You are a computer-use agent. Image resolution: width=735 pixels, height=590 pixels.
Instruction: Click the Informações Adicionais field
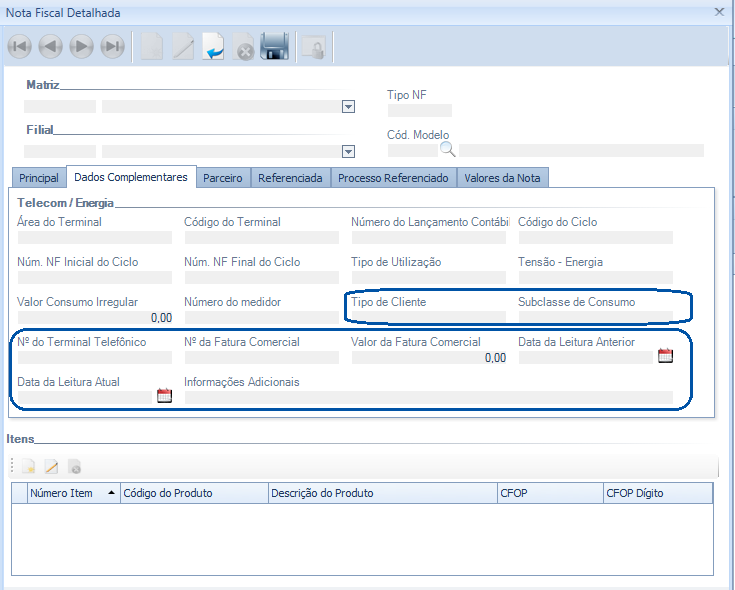(428, 397)
